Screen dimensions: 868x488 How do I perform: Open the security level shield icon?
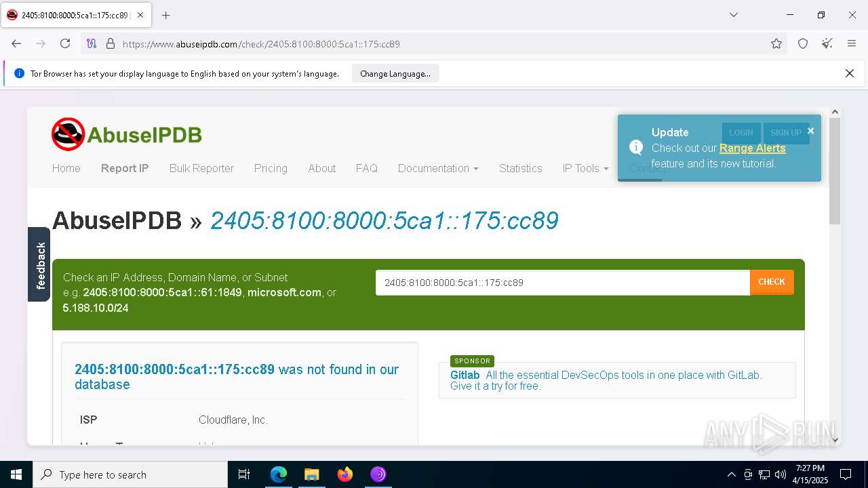(803, 43)
